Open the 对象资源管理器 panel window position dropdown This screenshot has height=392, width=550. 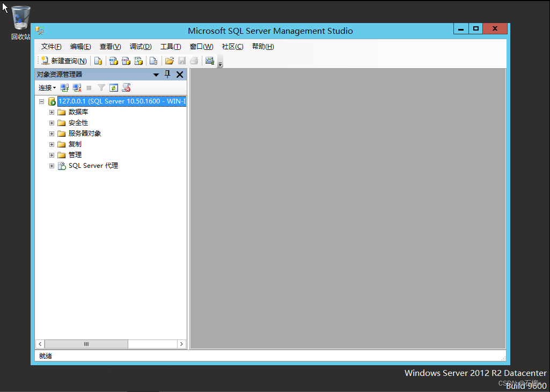click(x=156, y=75)
